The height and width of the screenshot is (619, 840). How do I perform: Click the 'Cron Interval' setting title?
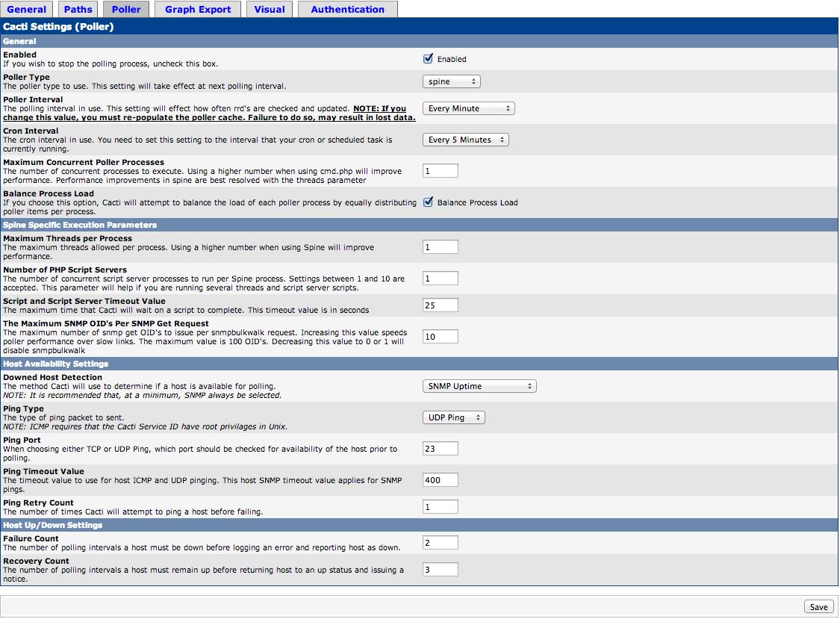(x=31, y=131)
